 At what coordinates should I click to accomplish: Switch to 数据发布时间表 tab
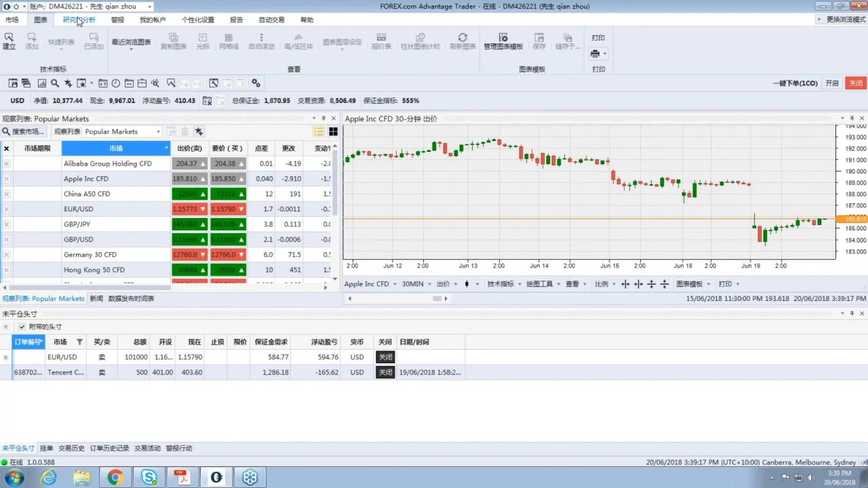pyautogui.click(x=131, y=298)
